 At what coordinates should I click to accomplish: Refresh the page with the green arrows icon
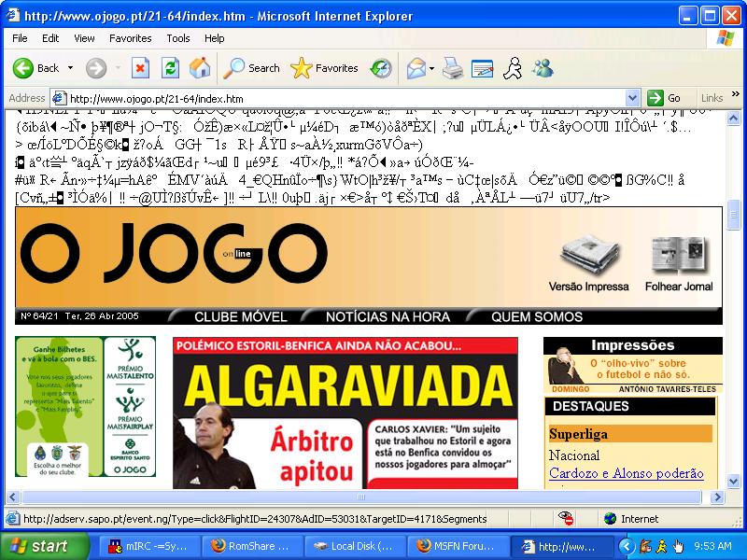(x=170, y=68)
